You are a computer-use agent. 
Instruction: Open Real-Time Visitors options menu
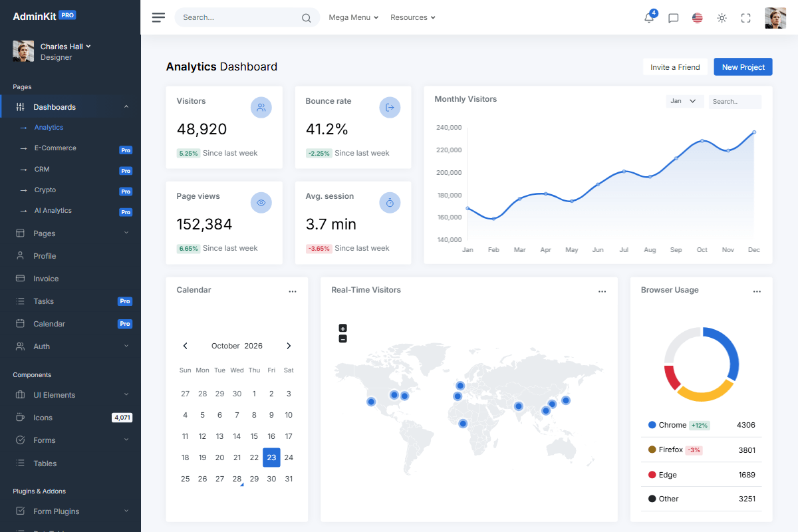pos(602,291)
